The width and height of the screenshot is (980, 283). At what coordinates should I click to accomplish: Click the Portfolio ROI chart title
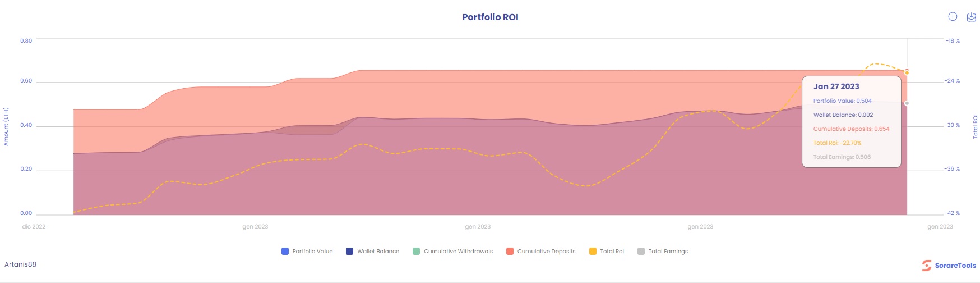[x=490, y=17]
